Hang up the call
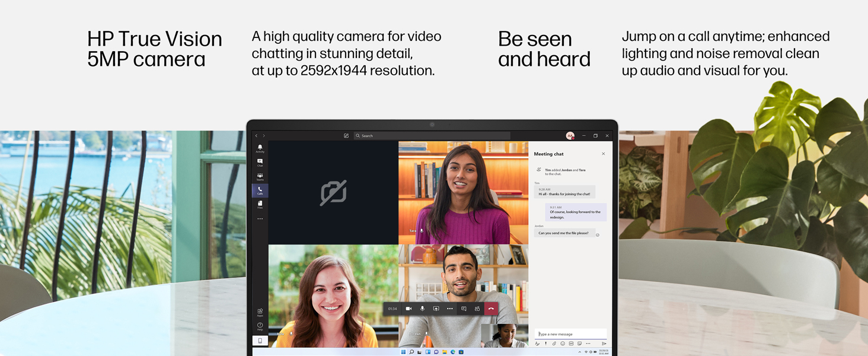868x356 pixels. 491,309
